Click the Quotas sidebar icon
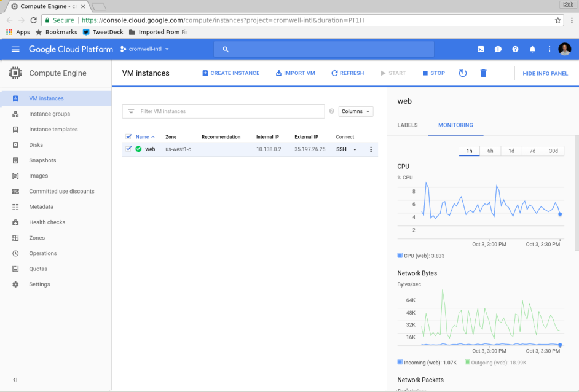This screenshot has width=579, height=392. pyautogui.click(x=15, y=269)
